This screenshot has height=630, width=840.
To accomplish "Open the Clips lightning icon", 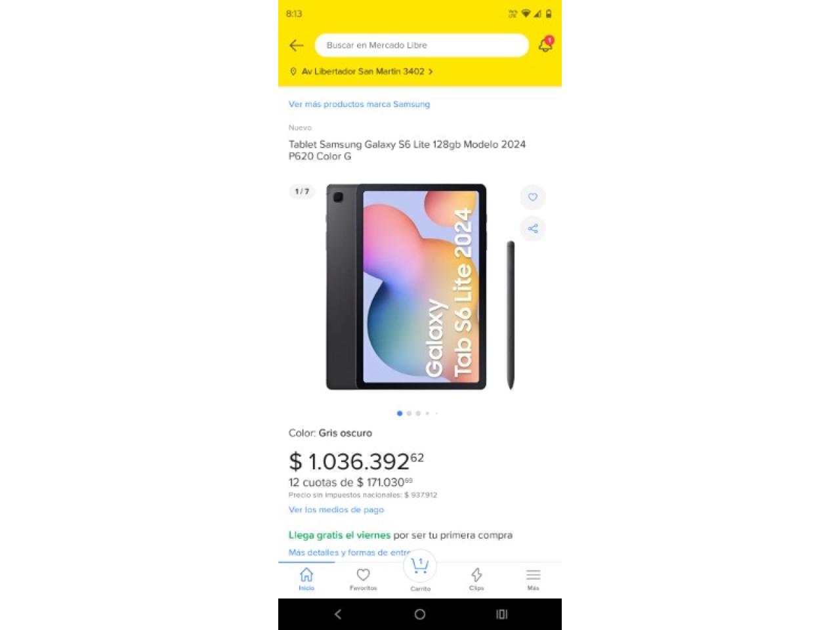I will pos(476,579).
